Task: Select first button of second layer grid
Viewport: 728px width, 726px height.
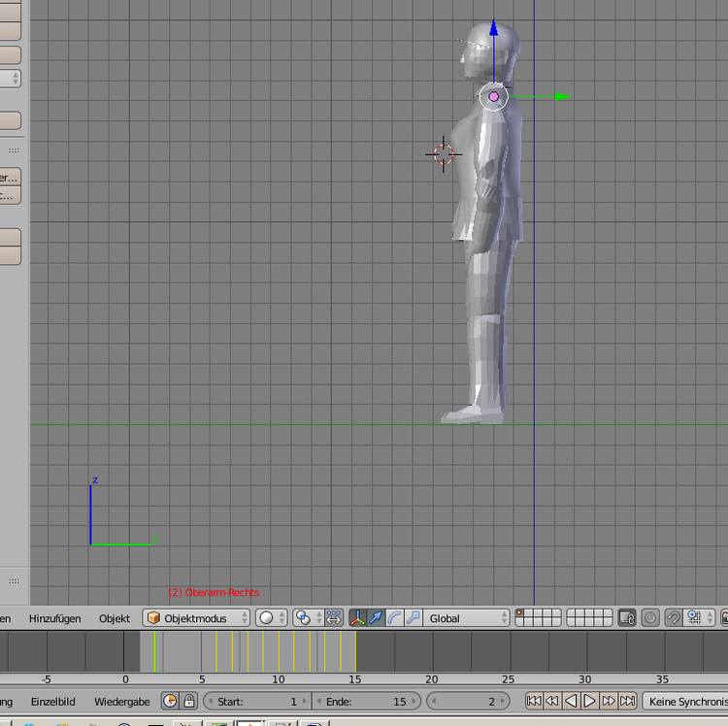Action: pos(571,613)
